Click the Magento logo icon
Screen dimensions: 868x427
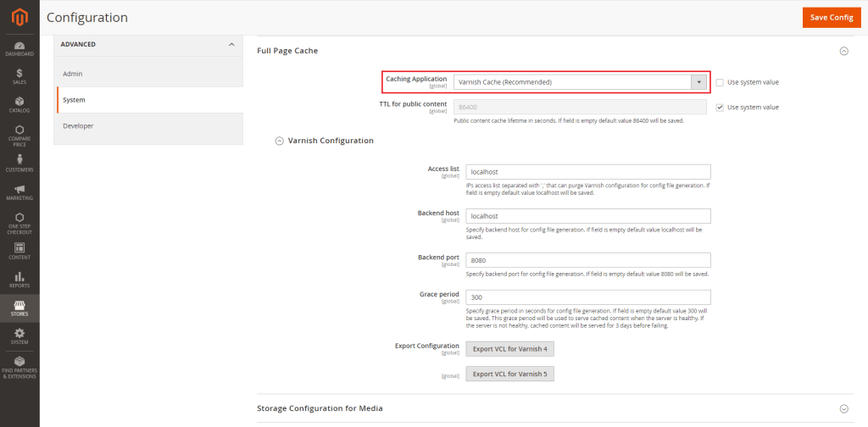[19, 19]
